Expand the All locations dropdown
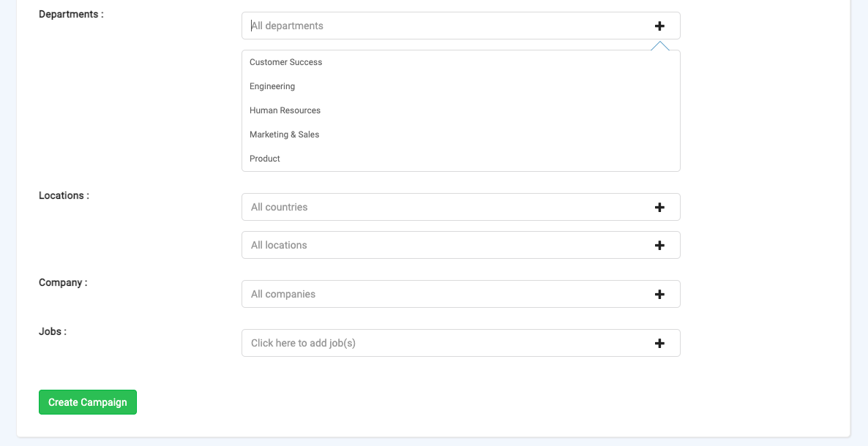 (x=439, y=245)
